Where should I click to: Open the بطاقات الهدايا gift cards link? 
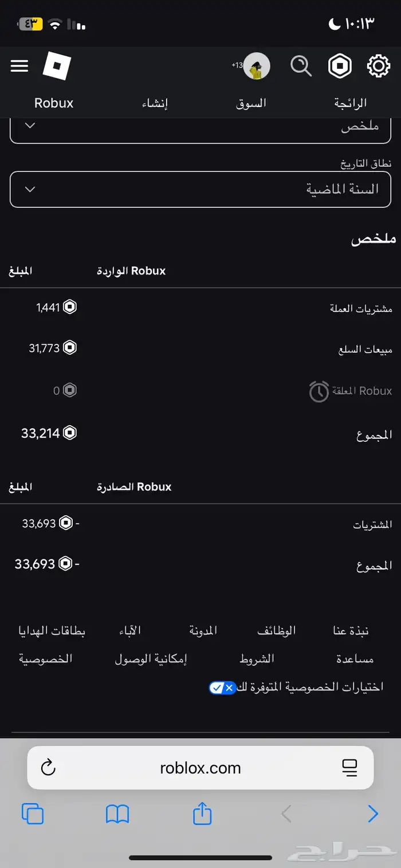coord(52,631)
